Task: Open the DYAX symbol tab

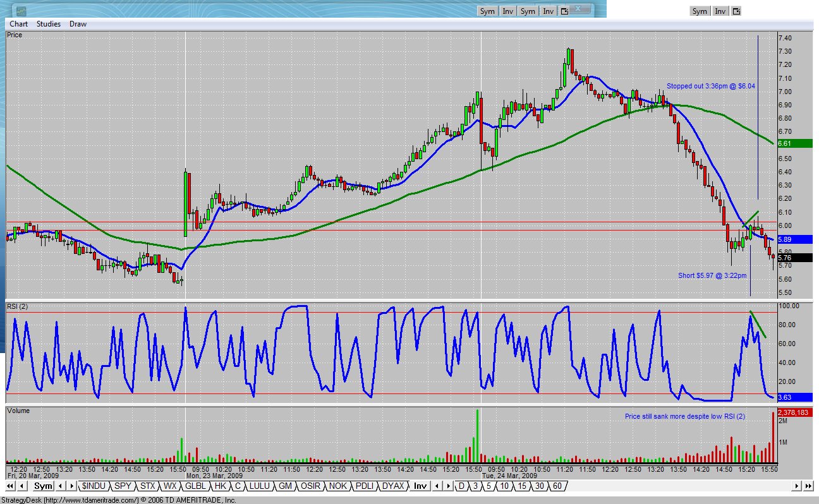Action: coord(394,486)
